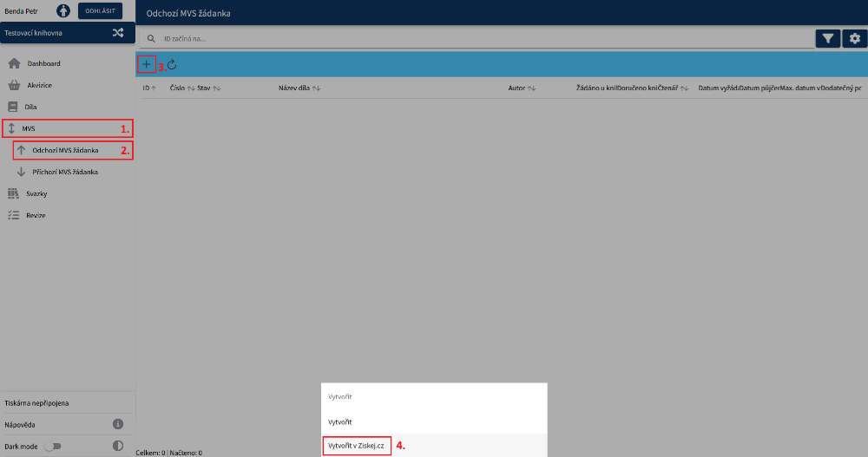This screenshot has height=457, width=868.
Task: Select Vytvořit v Ziskej.cz menu option
Action: pos(356,446)
